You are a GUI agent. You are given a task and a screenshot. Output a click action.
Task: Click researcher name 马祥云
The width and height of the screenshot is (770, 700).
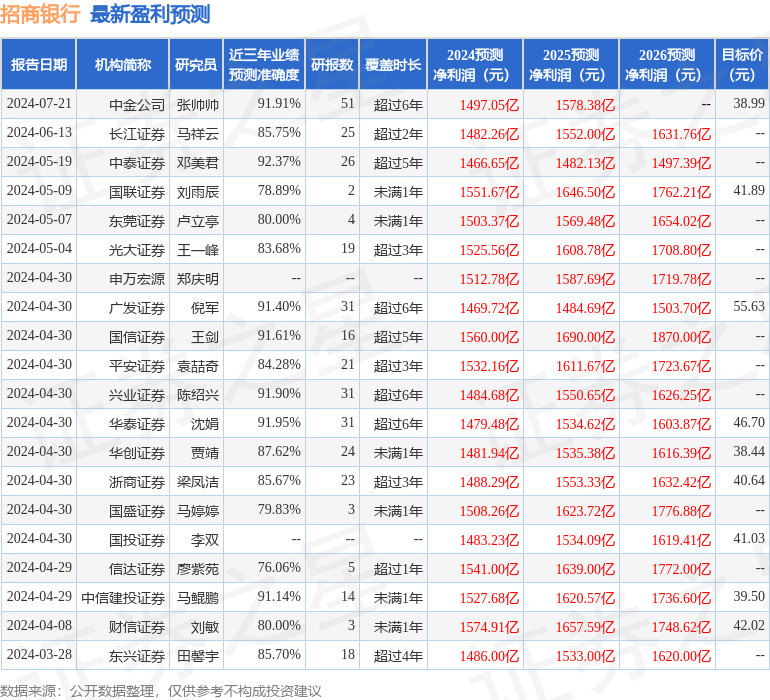pyautogui.click(x=197, y=134)
